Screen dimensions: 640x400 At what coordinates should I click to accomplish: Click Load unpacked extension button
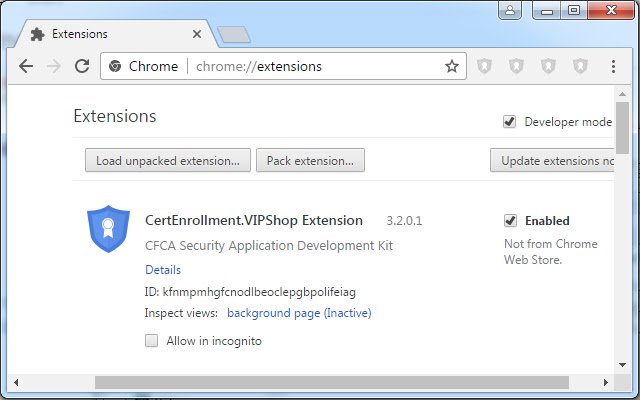click(168, 160)
